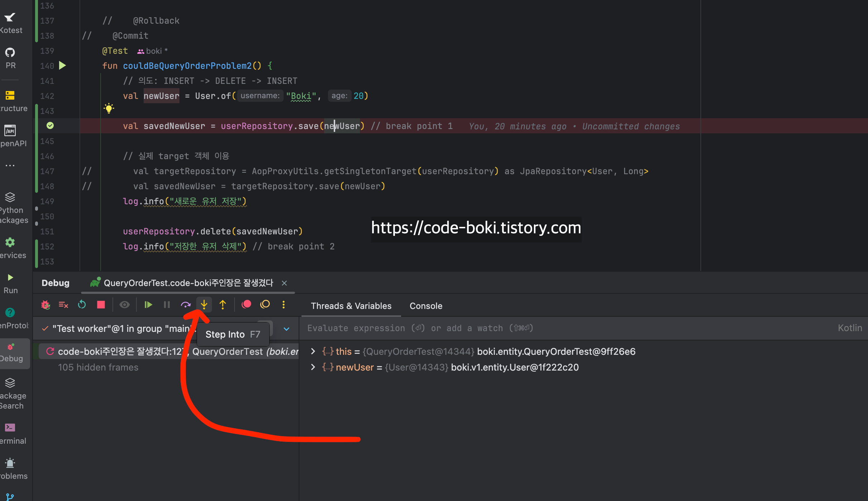Run couldBeQueryOrderProblem2 test from the gutter
This screenshot has width=868, height=501.
(62, 66)
